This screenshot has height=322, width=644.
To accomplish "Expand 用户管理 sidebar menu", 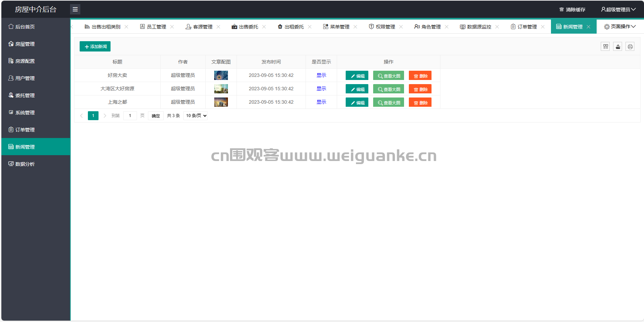I will click(36, 78).
